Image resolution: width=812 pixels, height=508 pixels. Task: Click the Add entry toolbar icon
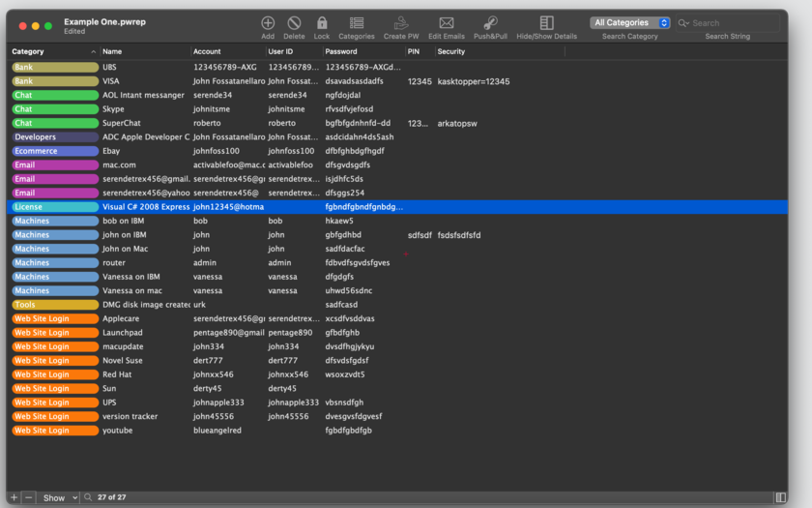tap(268, 23)
